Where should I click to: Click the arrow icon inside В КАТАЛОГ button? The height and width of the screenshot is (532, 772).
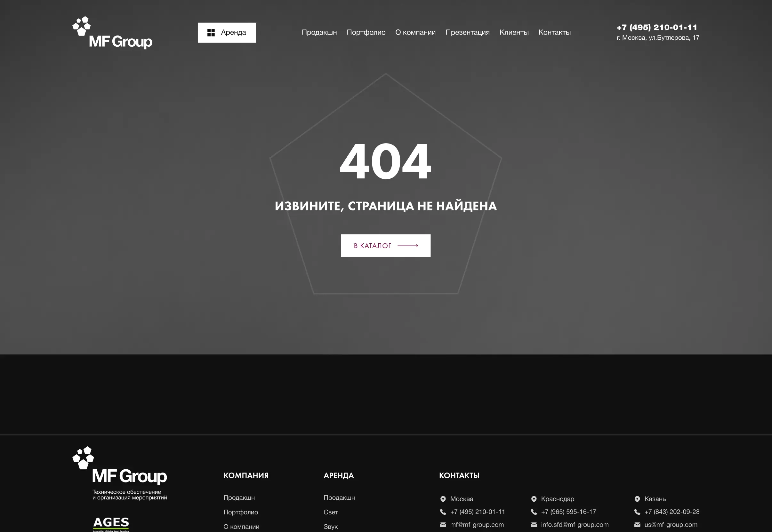408,245
